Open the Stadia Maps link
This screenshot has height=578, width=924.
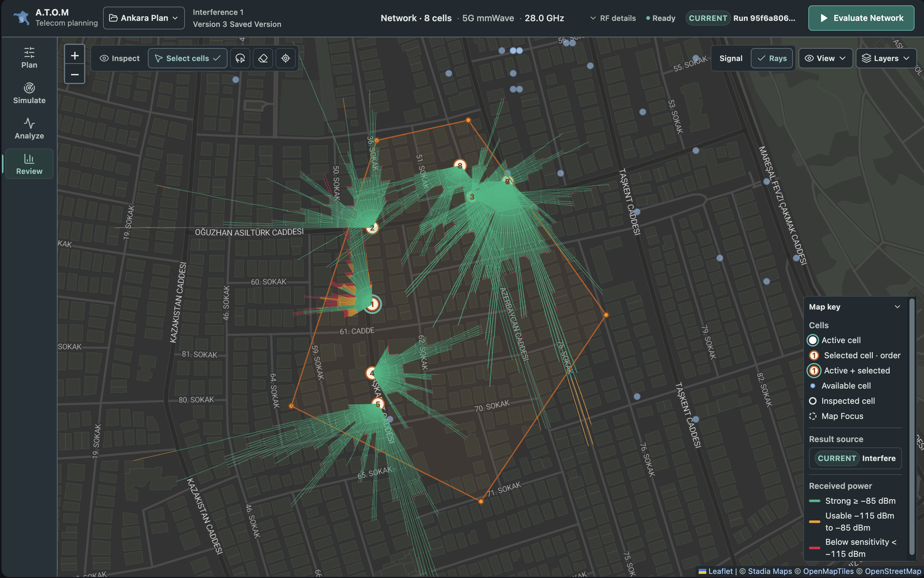tap(770, 571)
